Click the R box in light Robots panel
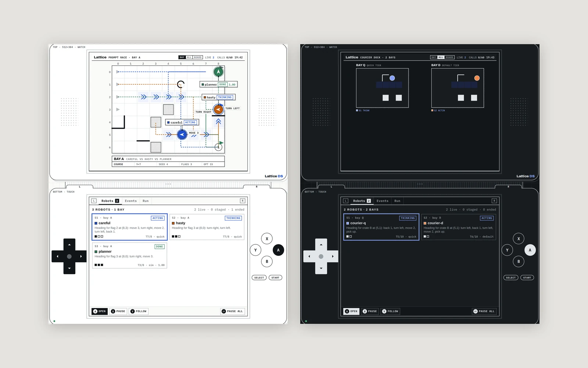Screen dimensions: 588x368 243,201
